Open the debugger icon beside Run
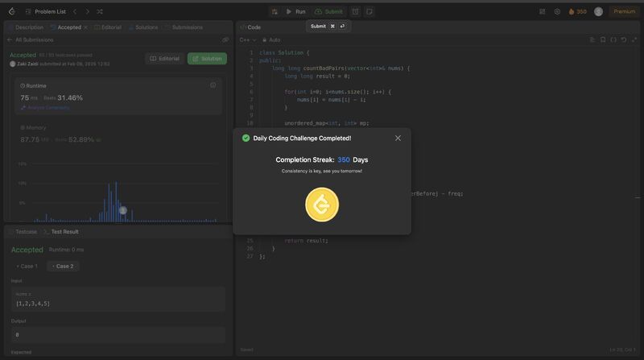644x360 pixels. pos(275,11)
